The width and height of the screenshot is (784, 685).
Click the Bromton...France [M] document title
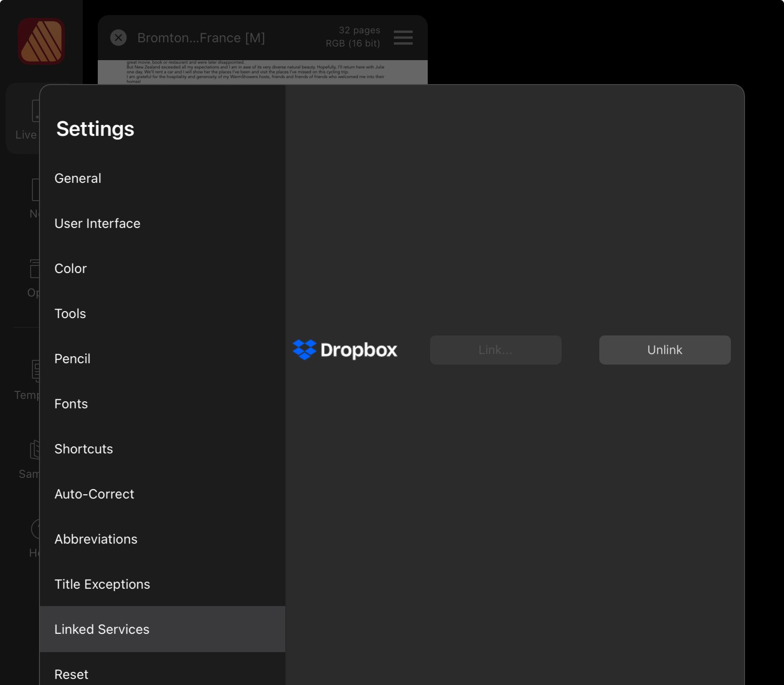coord(201,38)
